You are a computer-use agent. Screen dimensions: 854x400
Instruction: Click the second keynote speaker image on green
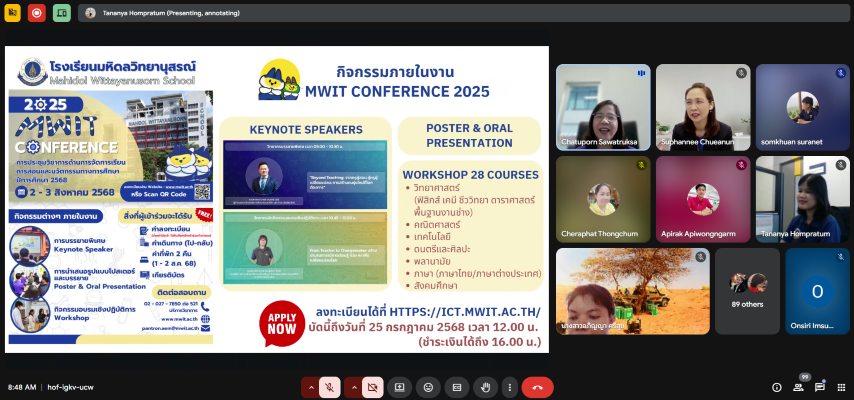(x=305, y=248)
